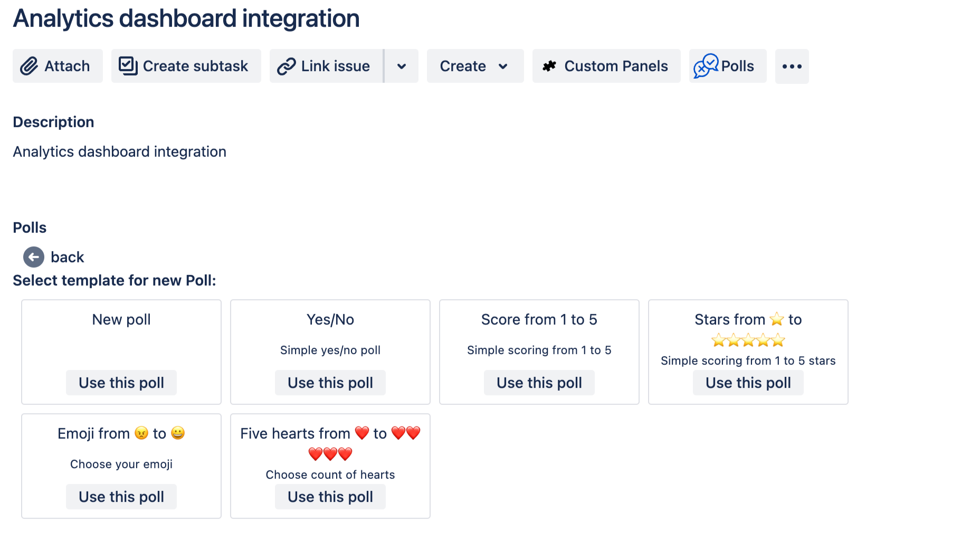This screenshot has height=558, width=980.
Task: Use the Five hearts poll template
Action: pos(330,496)
